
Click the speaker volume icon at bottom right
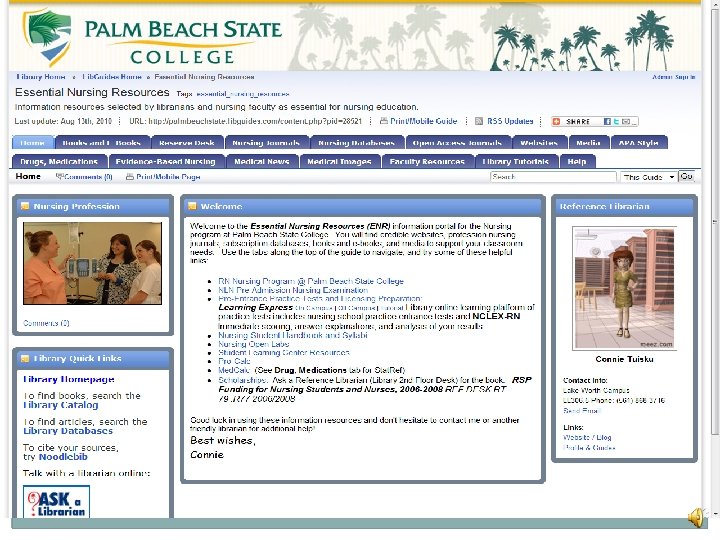(x=696, y=518)
